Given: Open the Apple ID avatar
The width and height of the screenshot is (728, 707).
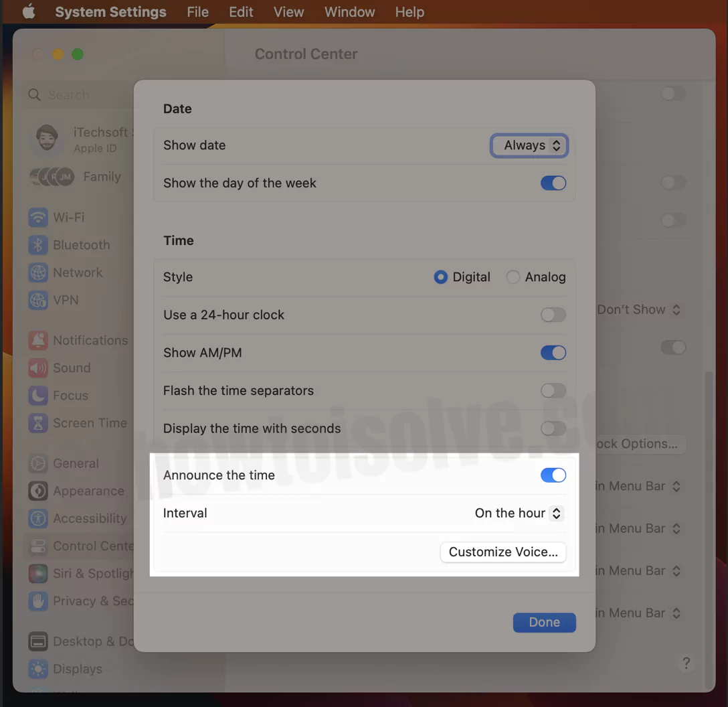Looking at the screenshot, I should [x=47, y=139].
